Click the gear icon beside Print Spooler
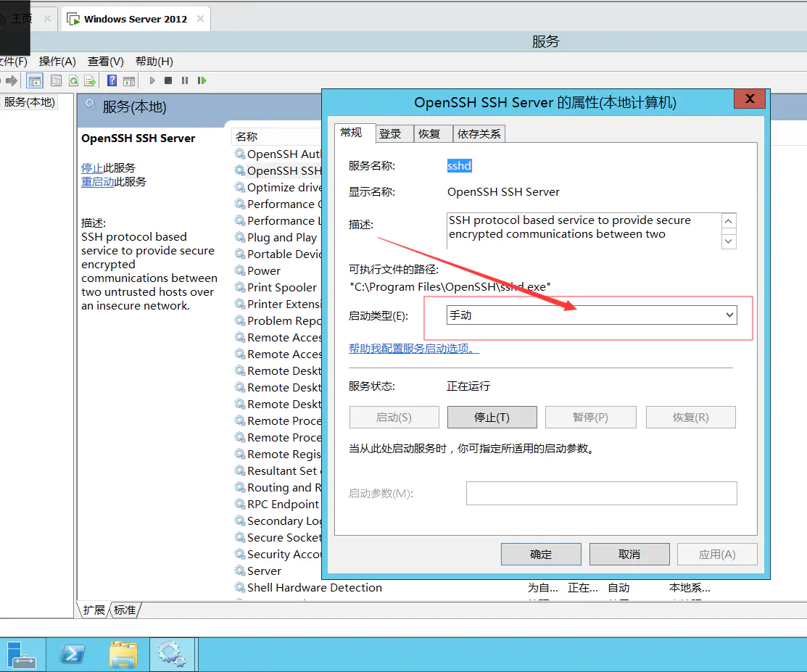This screenshot has width=807, height=672. click(239, 287)
